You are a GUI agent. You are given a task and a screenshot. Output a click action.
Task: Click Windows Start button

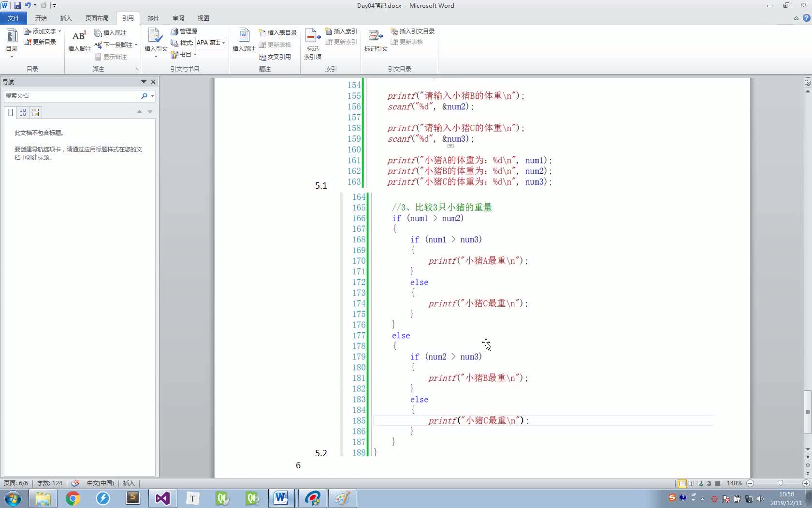click(x=13, y=498)
